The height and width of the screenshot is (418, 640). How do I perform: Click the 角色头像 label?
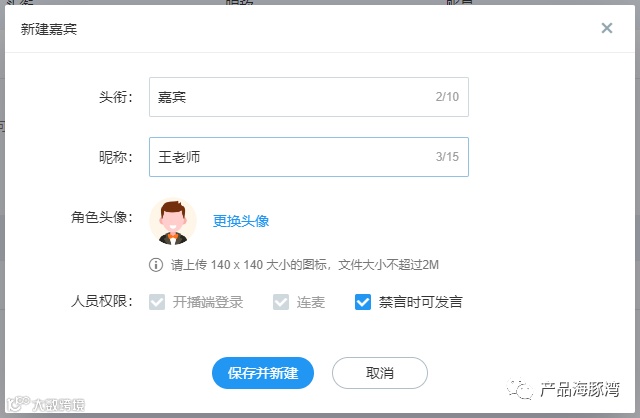pyautogui.click(x=102, y=217)
